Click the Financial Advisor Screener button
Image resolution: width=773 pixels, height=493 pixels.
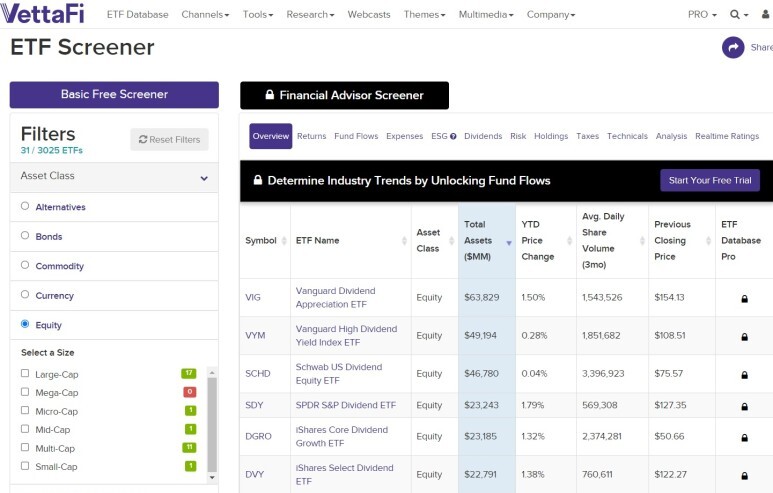pos(344,95)
